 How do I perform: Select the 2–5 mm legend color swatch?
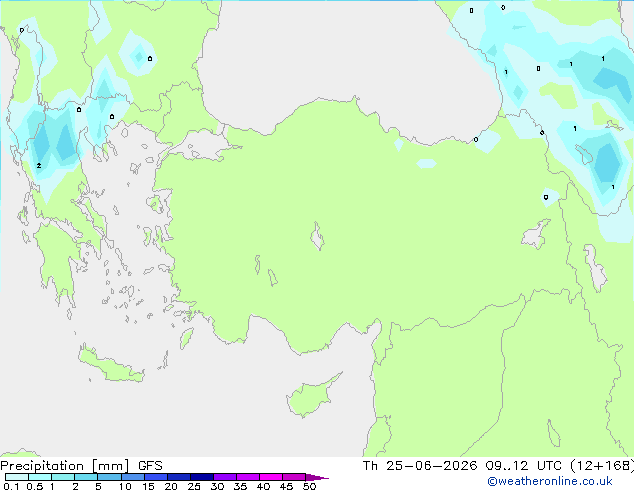pyautogui.click(x=86, y=477)
